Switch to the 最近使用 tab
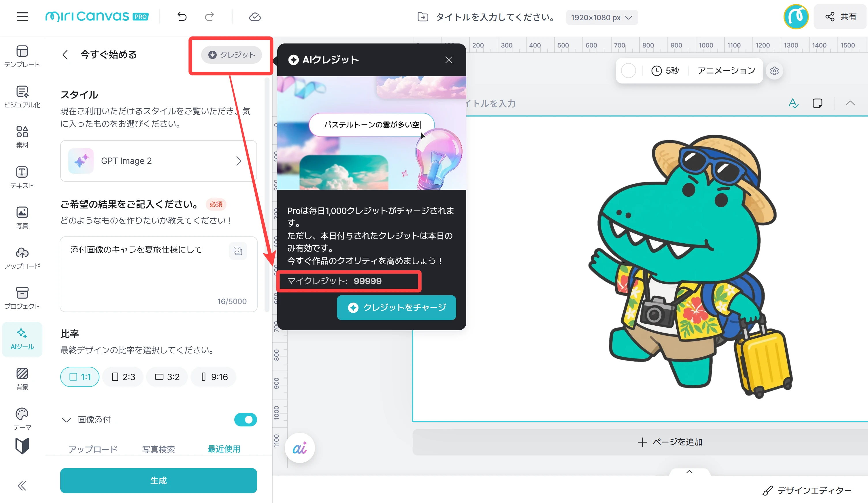Image resolution: width=868 pixels, height=503 pixels. (224, 449)
